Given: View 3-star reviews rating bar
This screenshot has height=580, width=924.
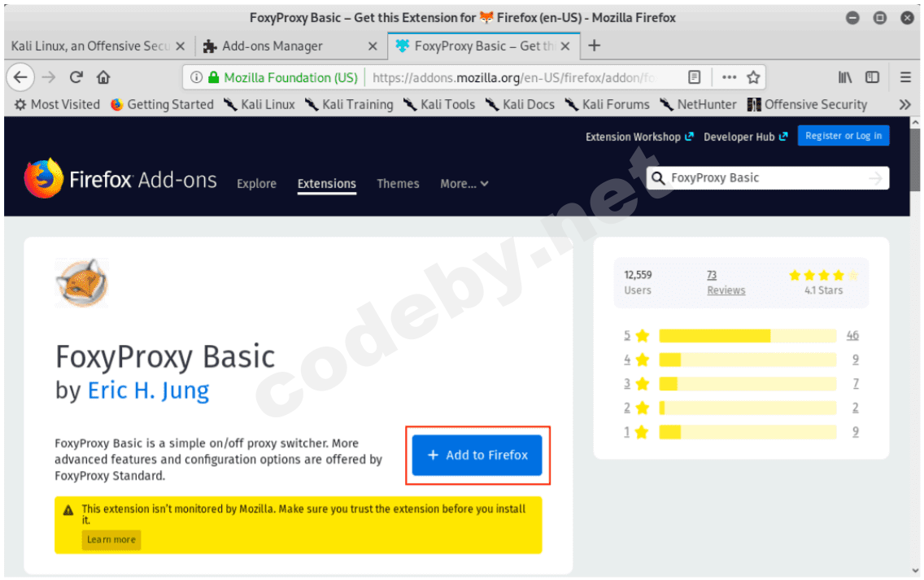Looking at the screenshot, I should [747, 384].
